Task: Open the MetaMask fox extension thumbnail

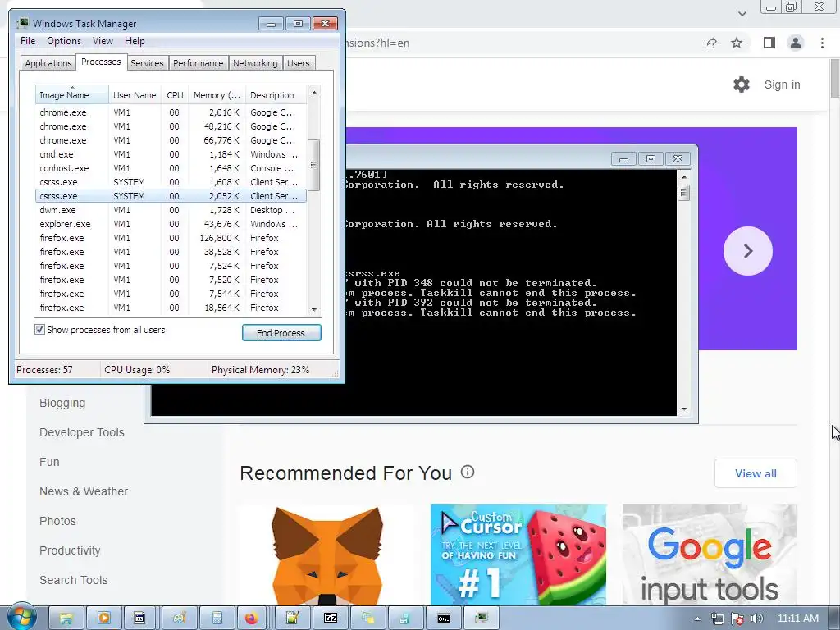Action: tap(326, 555)
